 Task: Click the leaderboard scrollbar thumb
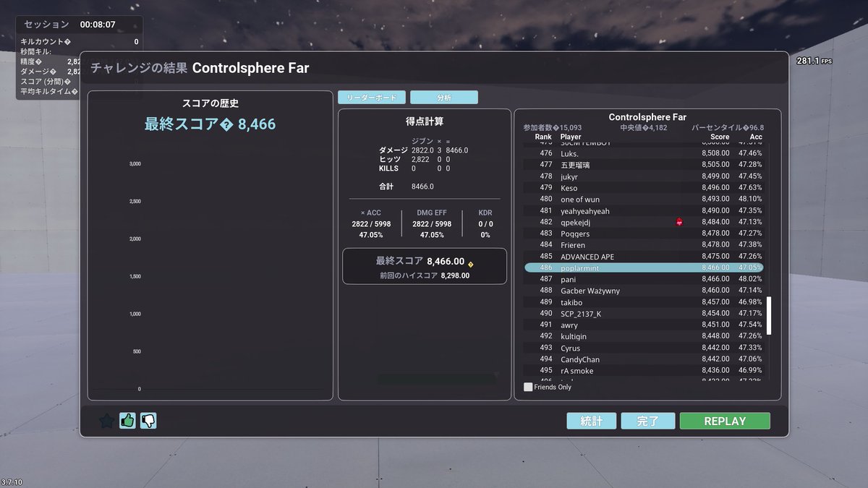click(x=769, y=315)
